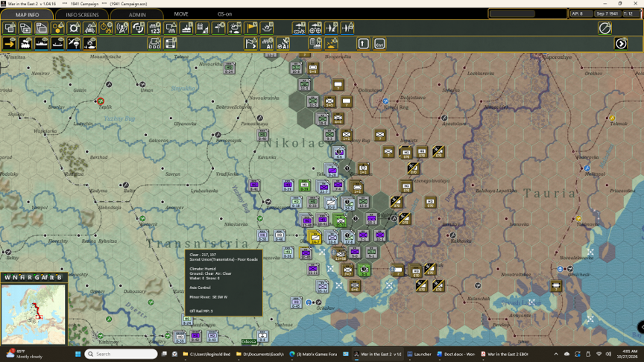
Task: Toggle the radio tower overlay icon
Action: pyautogui.click(x=122, y=28)
